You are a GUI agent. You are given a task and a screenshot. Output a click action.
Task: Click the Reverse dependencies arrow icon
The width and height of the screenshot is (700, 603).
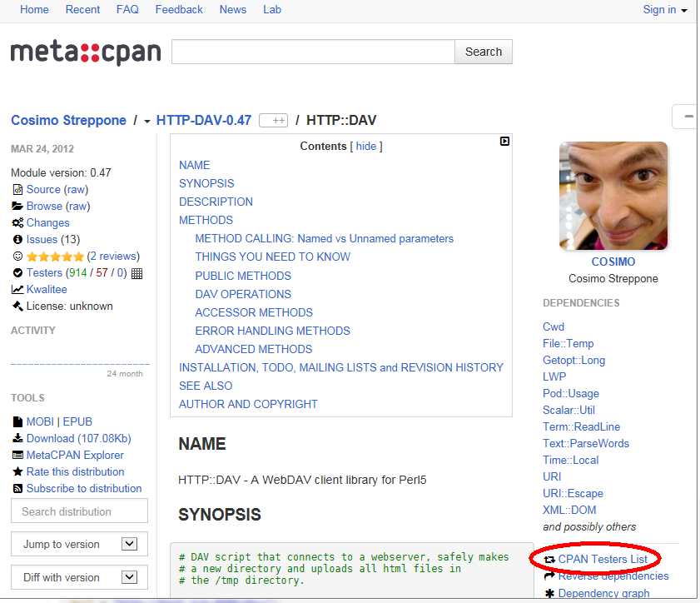point(549,576)
